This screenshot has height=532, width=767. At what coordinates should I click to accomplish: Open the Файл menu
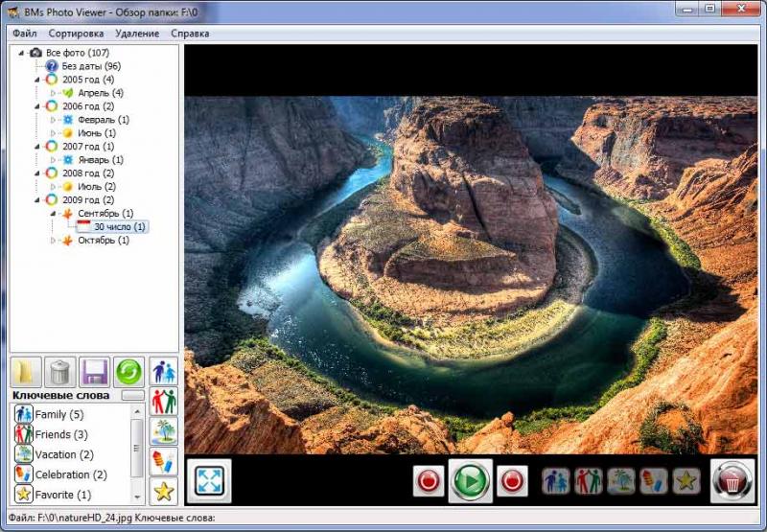(25, 34)
